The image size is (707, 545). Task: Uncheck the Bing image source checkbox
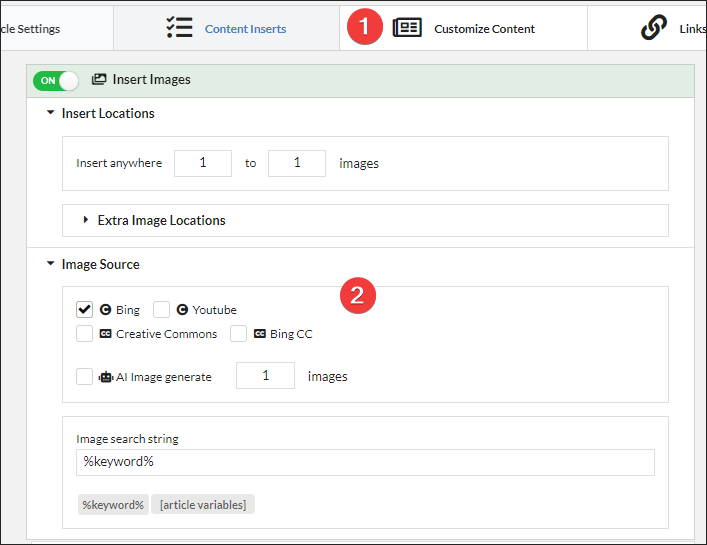coord(84,310)
